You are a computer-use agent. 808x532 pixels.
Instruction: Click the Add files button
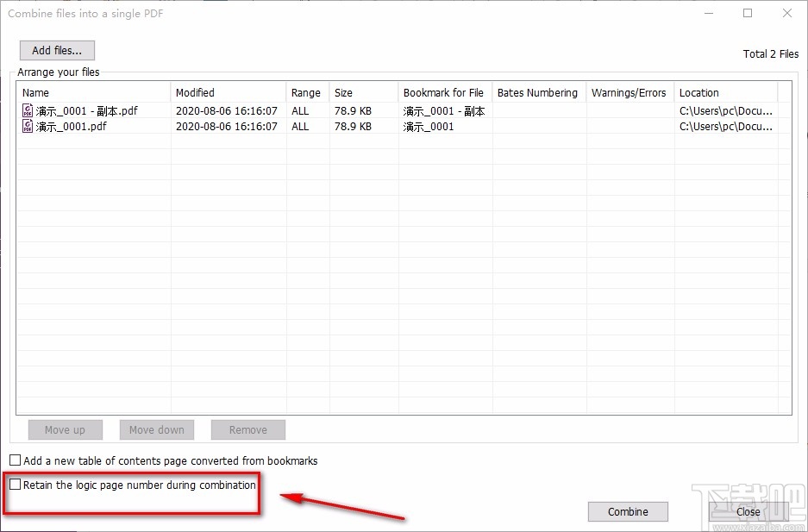pyautogui.click(x=56, y=49)
